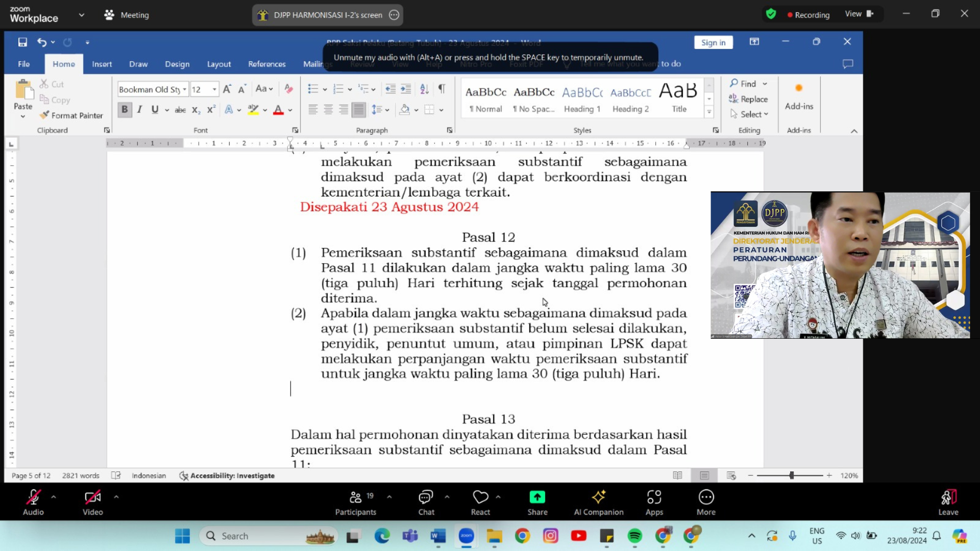This screenshot has width=980, height=551.
Task: Switch to the Draw tab
Action: [138, 64]
